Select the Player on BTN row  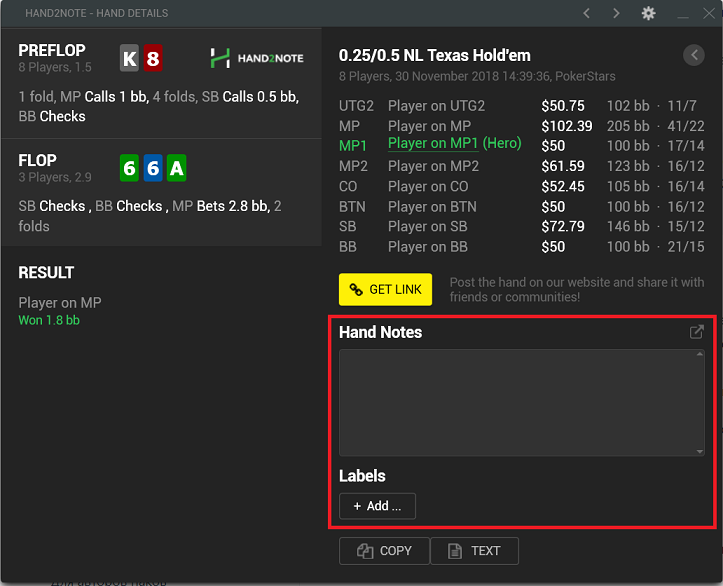(x=522, y=207)
